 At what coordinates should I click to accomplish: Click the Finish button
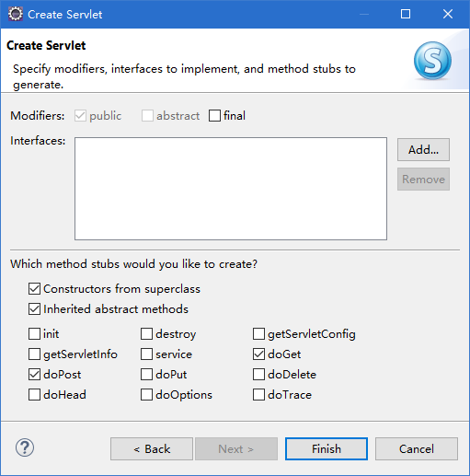pos(327,449)
